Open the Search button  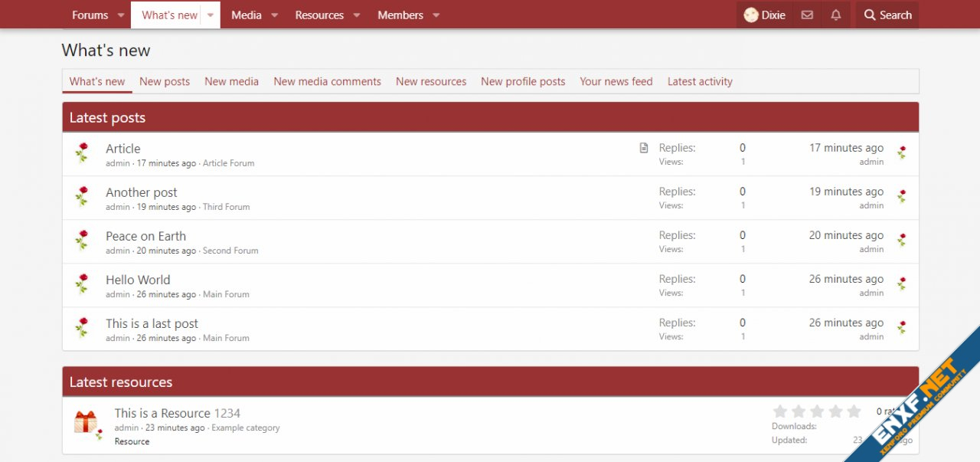[887, 15]
